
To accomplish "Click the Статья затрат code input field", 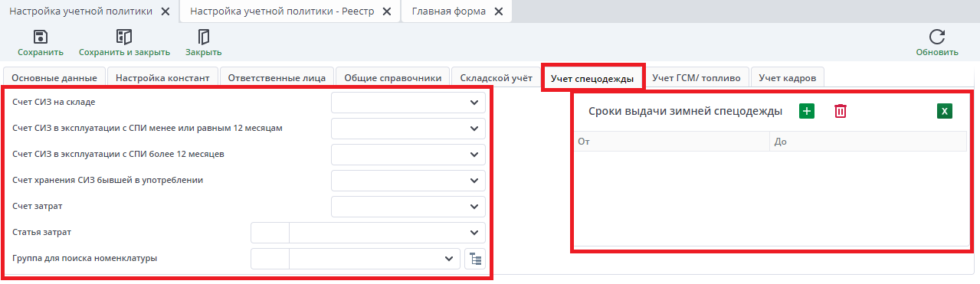I will [270, 233].
